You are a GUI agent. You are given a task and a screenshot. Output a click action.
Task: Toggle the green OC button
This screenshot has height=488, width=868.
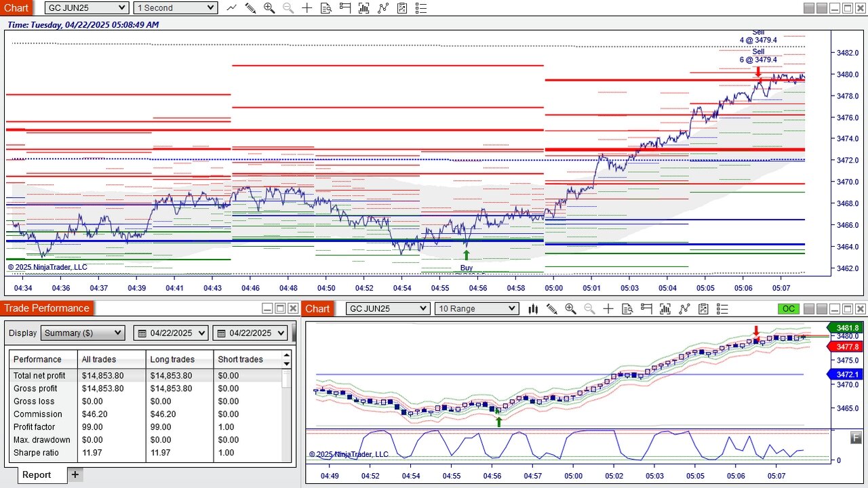point(788,308)
